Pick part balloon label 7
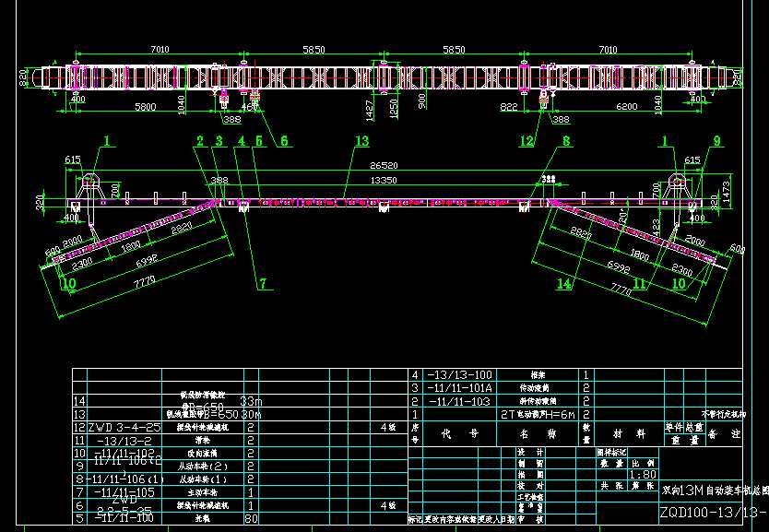 point(263,283)
